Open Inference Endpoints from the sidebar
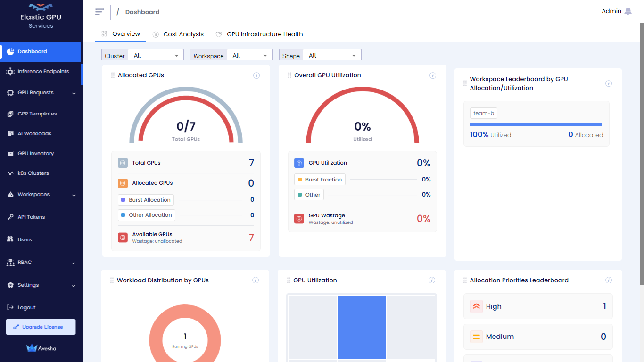Image resolution: width=644 pixels, height=362 pixels. tap(43, 72)
